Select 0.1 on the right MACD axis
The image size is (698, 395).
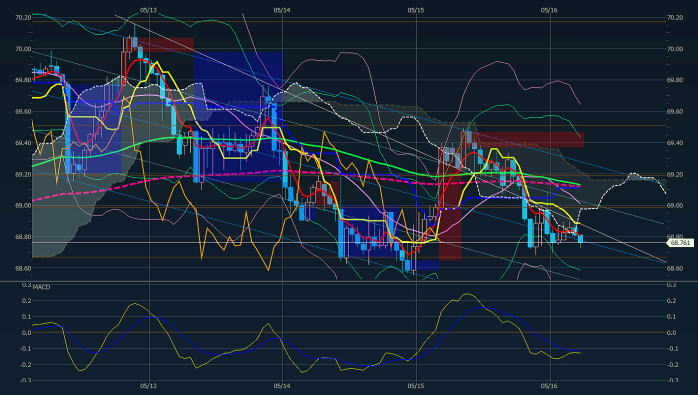coord(671,317)
